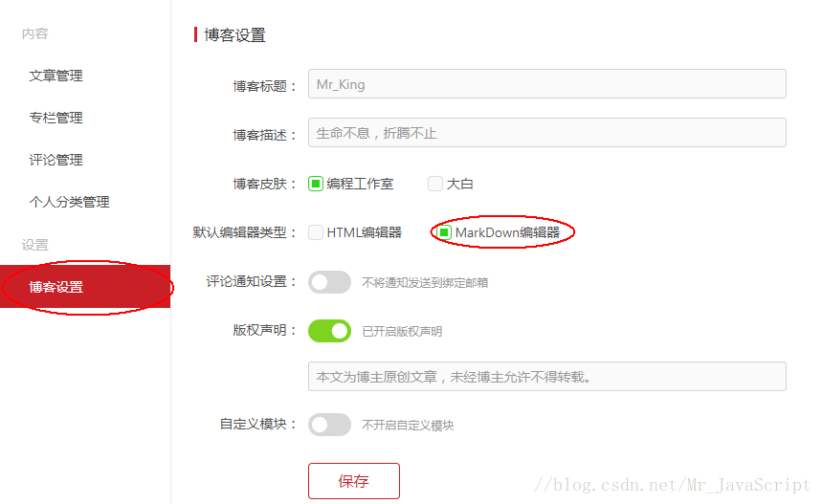Open 专栏管理 in the sidebar
Image resolution: width=822 pixels, height=504 pixels.
[x=56, y=118]
